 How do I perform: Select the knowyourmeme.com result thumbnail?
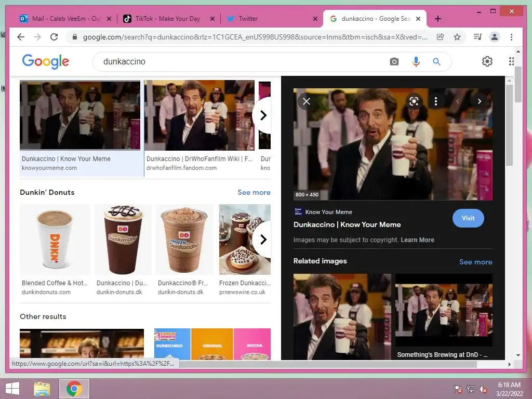[x=80, y=115]
